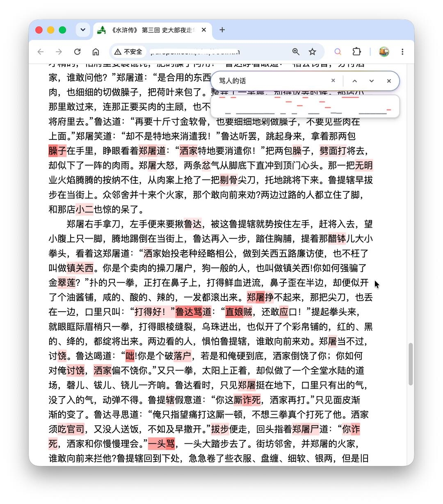
Task: Click the highlighted word 醋钵
Action: point(338,239)
